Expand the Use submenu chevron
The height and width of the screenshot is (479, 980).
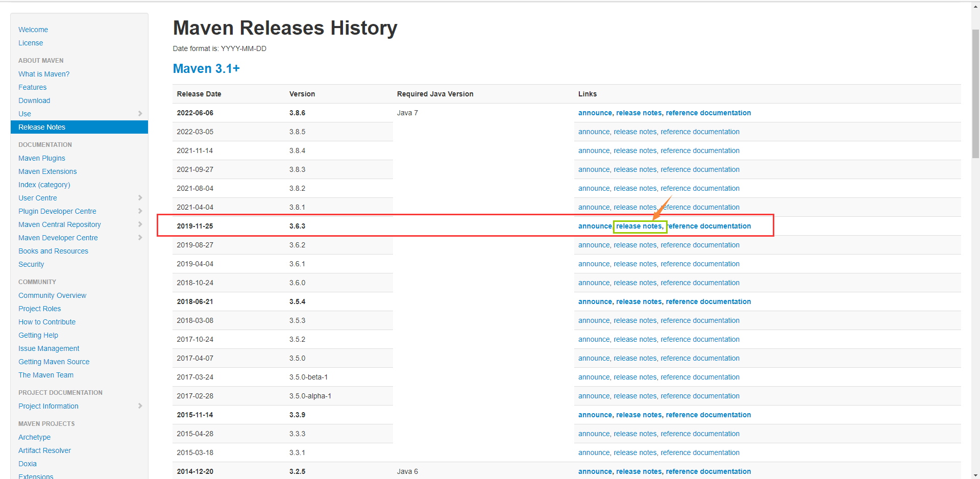(x=140, y=113)
